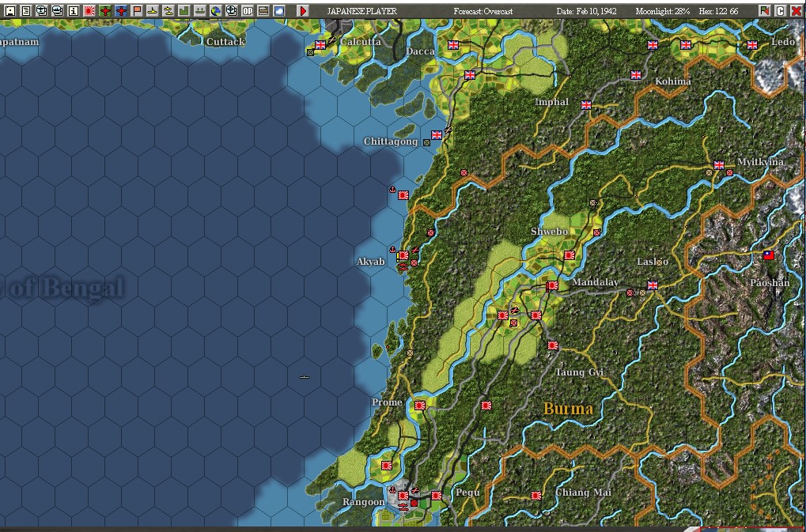Click the Burma region label
Screen dimensions: 806x532
tap(568, 409)
